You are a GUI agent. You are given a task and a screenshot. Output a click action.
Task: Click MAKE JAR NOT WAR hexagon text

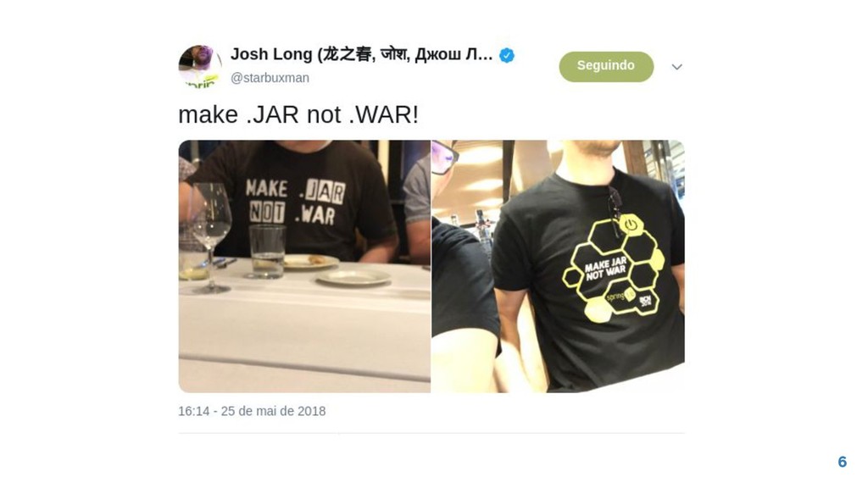[x=605, y=268]
